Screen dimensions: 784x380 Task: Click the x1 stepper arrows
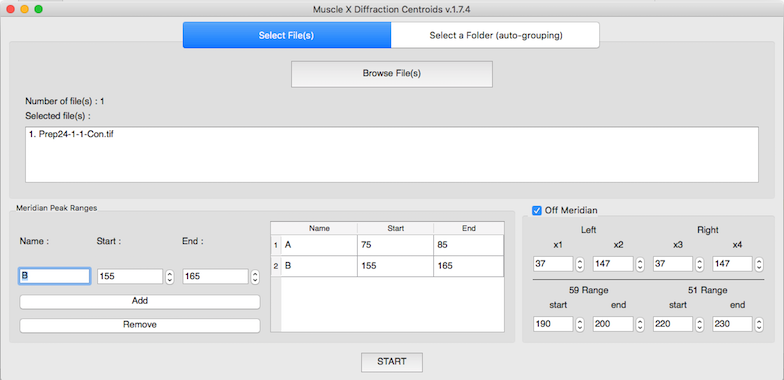point(580,264)
